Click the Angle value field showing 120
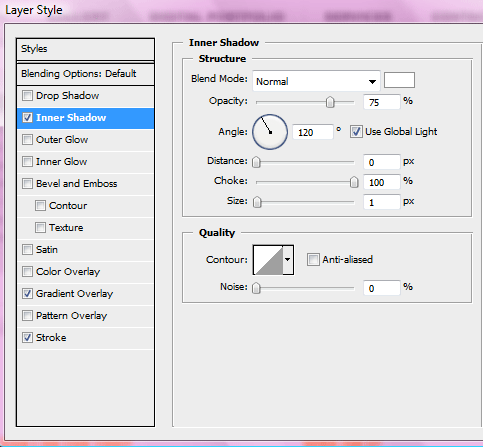 pyautogui.click(x=313, y=132)
